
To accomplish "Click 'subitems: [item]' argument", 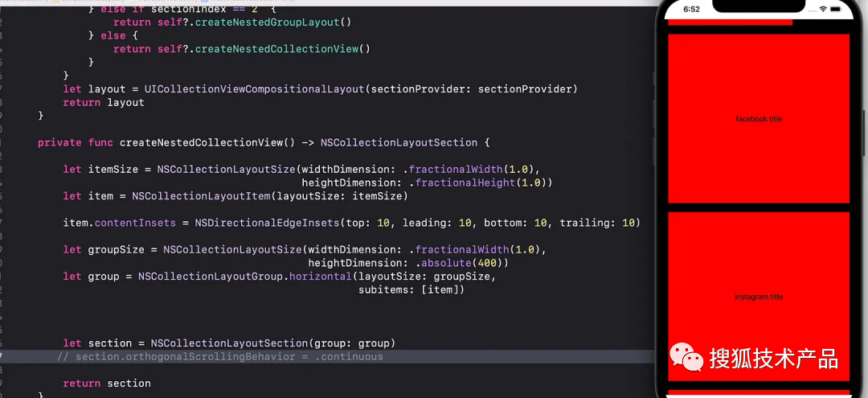I will pyautogui.click(x=408, y=289).
